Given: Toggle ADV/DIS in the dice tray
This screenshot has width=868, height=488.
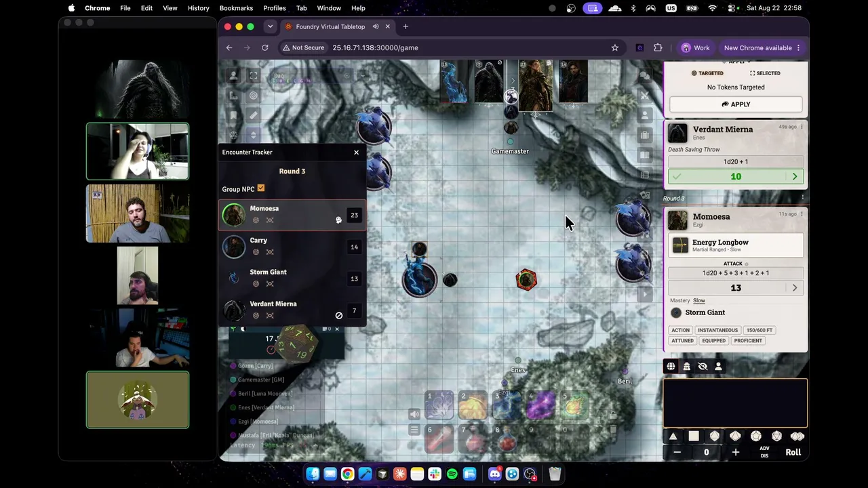Looking at the screenshot, I should pyautogui.click(x=764, y=452).
